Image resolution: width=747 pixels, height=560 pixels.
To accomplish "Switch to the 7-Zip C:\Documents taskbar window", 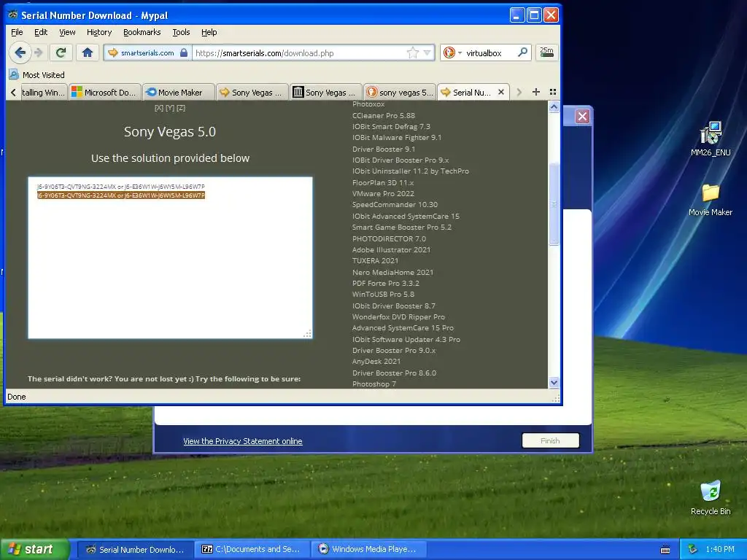I will click(252, 549).
